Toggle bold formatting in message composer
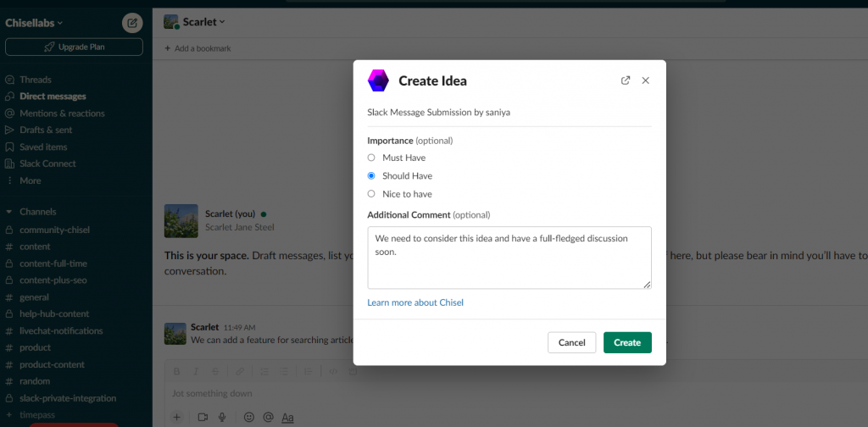Screen dimensions: 868x427 pos(176,371)
